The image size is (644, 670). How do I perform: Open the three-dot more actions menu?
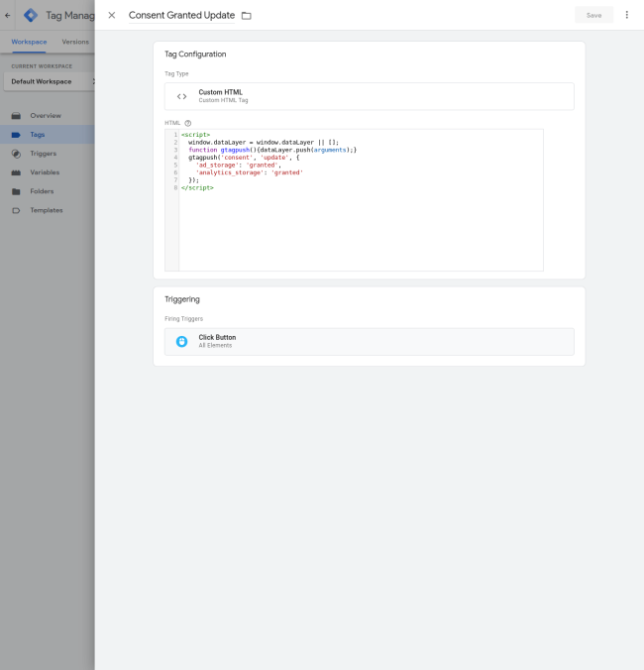pyautogui.click(x=626, y=15)
